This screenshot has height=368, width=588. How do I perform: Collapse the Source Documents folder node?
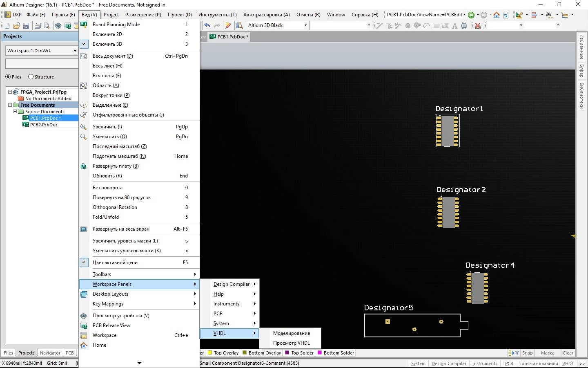(15, 112)
